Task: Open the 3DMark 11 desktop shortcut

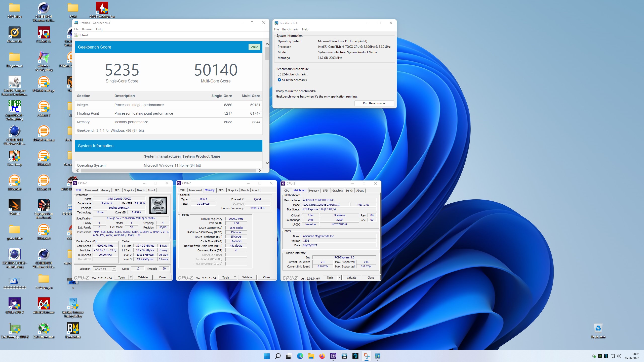Action: coord(44,183)
